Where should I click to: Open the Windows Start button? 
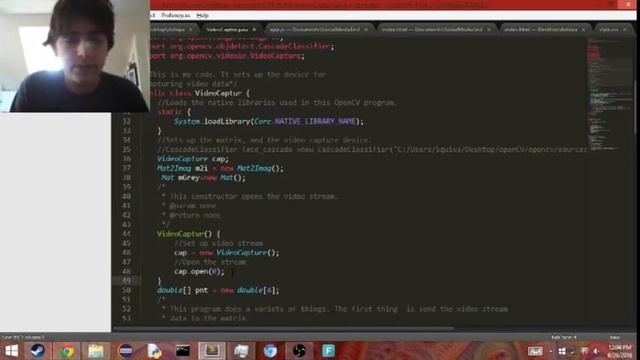pyautogui.click(x=11, y=351)
